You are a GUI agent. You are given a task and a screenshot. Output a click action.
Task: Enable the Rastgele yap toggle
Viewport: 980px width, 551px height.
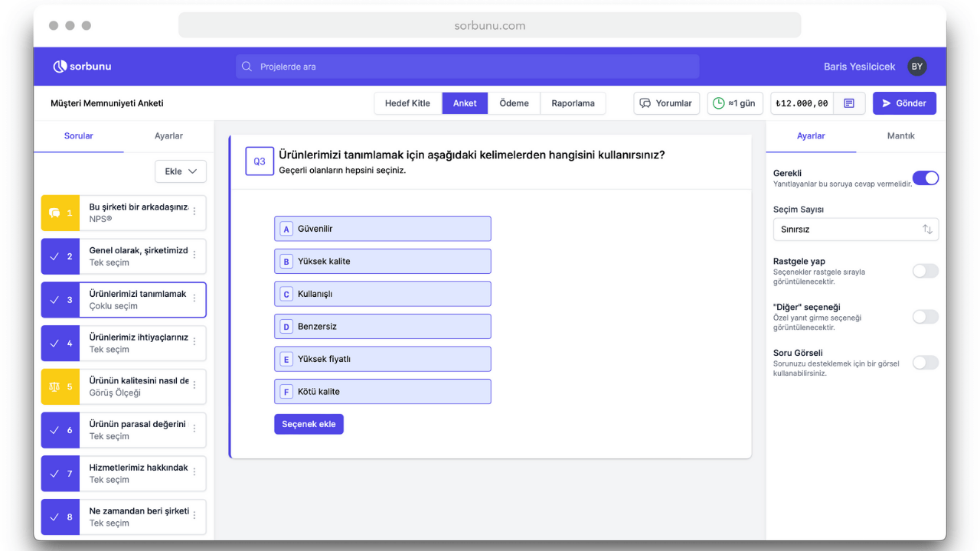coord(925,271)
